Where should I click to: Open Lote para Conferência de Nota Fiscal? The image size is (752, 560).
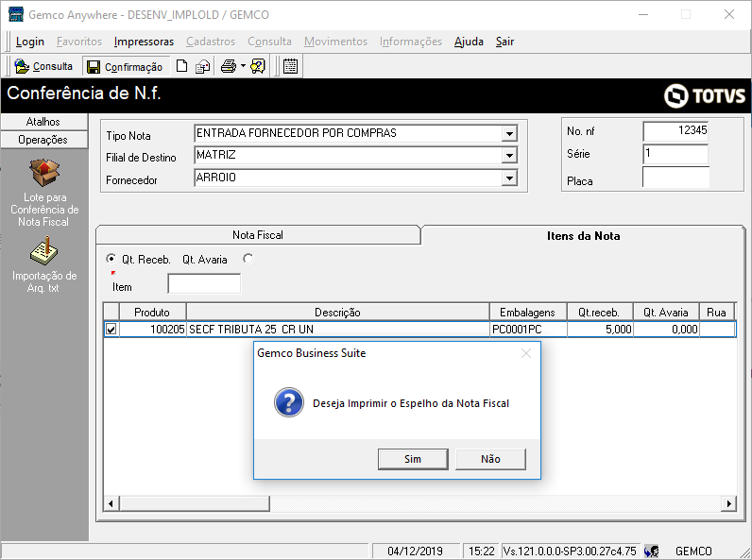[x=44, y=194]
